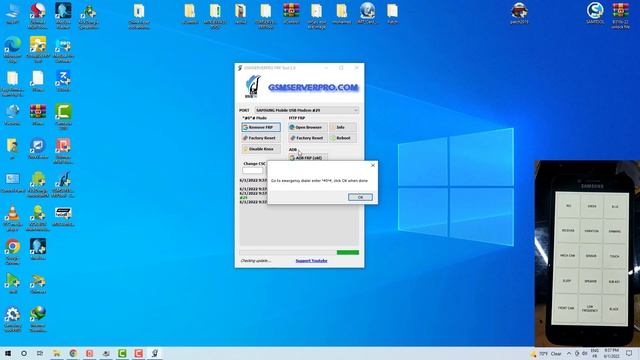Open the clock and date flyout
This screenshot has width=640, height=360.
click(611, 353)
